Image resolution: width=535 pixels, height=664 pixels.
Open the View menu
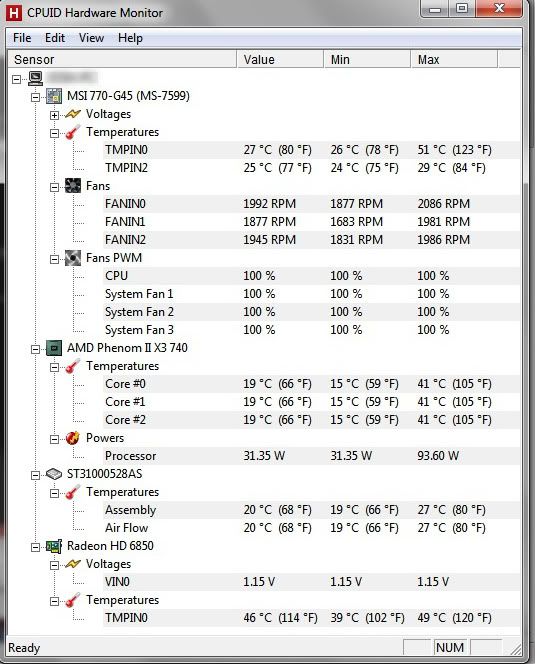tap(91, 38)
